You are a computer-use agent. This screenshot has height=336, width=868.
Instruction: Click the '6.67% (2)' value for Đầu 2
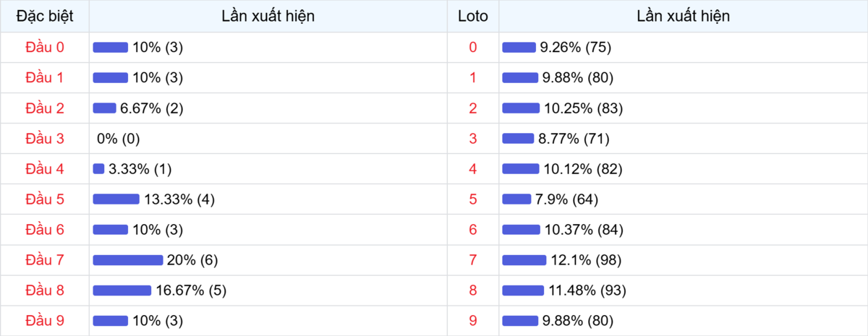152,108
